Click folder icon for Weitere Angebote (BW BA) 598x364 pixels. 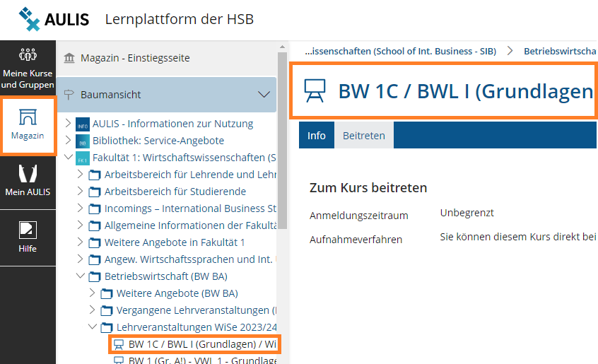point(107,293)
